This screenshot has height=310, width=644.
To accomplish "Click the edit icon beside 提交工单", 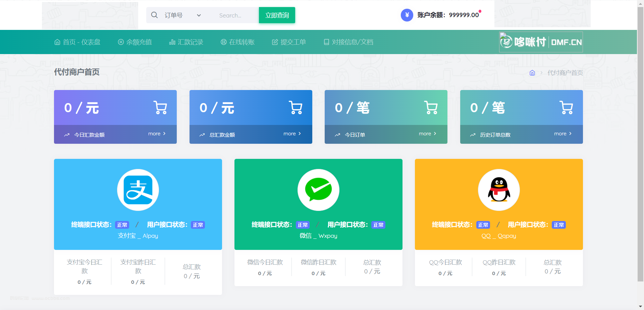I will pyautogui.click(x=275, y=42).
